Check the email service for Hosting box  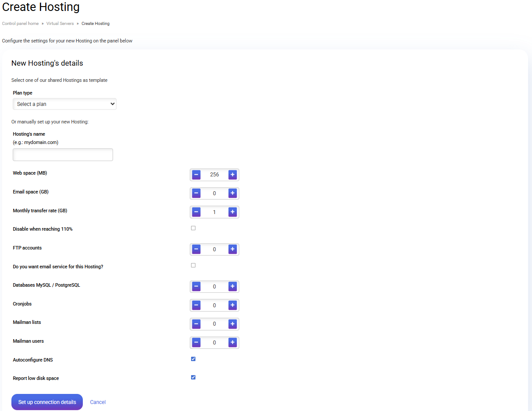[193, 265]
